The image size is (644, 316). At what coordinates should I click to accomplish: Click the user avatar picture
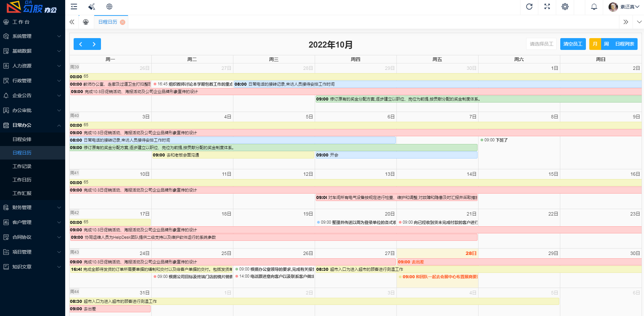(613, 7)
